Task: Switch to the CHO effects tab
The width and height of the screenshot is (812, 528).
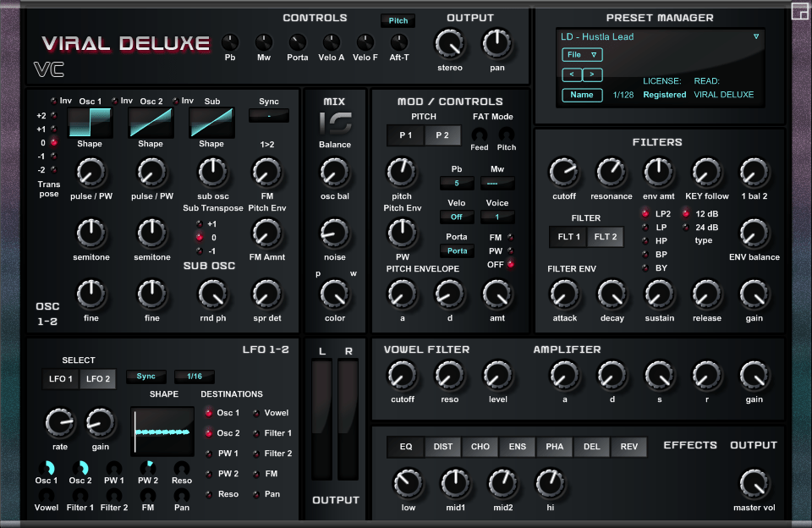Action: [x=480, y=447]
